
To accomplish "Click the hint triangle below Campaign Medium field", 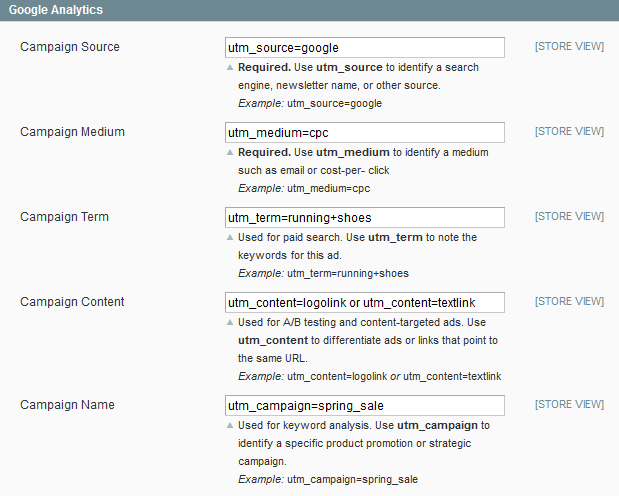I will [230, 153].
